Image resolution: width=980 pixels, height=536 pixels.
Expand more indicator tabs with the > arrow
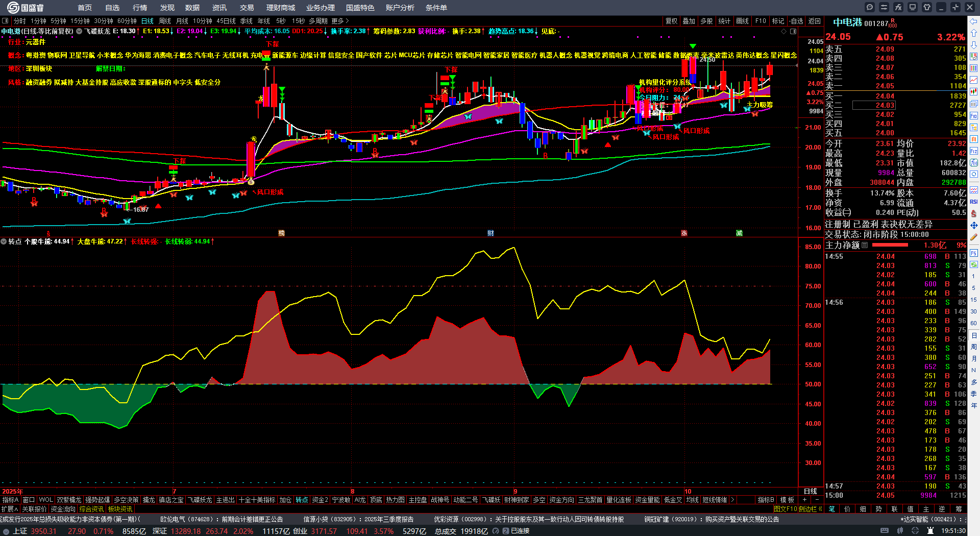pos(732,500)
